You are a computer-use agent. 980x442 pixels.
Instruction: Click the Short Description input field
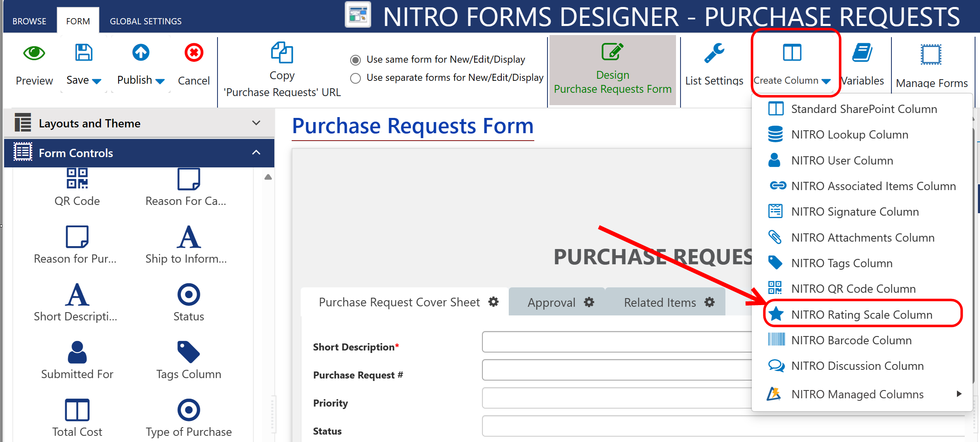[617, 342]
